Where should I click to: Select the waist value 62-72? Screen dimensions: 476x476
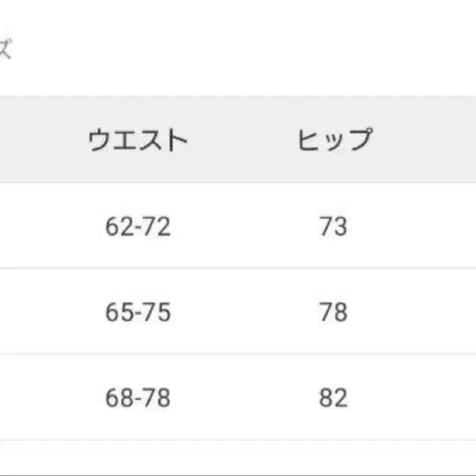(x=138, y=227)
